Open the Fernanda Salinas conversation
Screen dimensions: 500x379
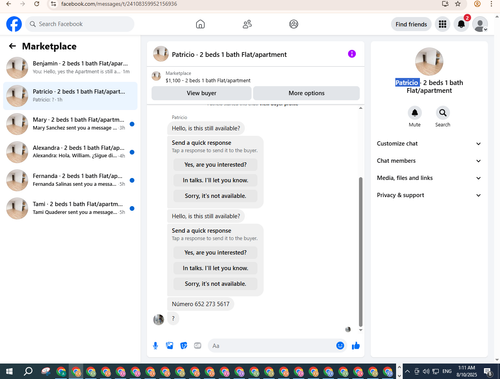pos(70,180)
